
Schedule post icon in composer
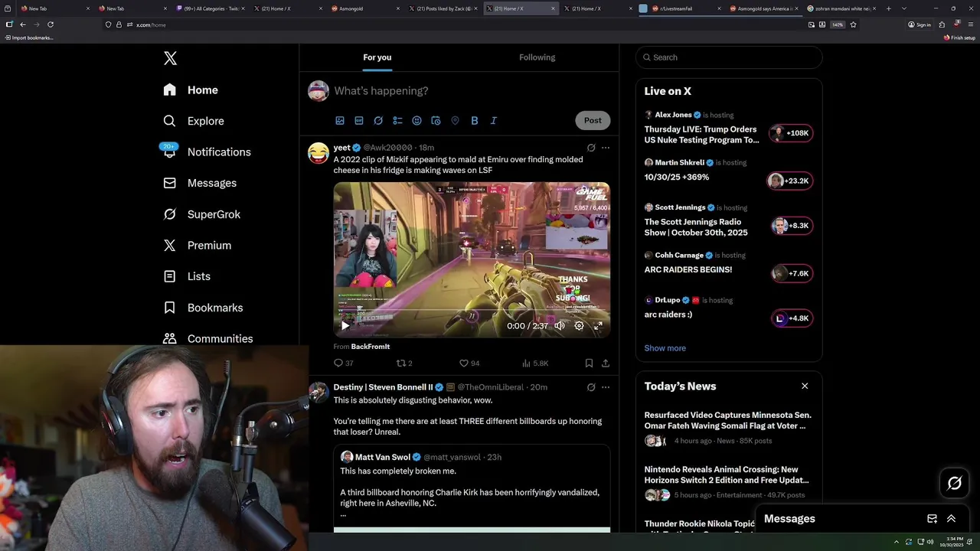(x=436, y=120)
